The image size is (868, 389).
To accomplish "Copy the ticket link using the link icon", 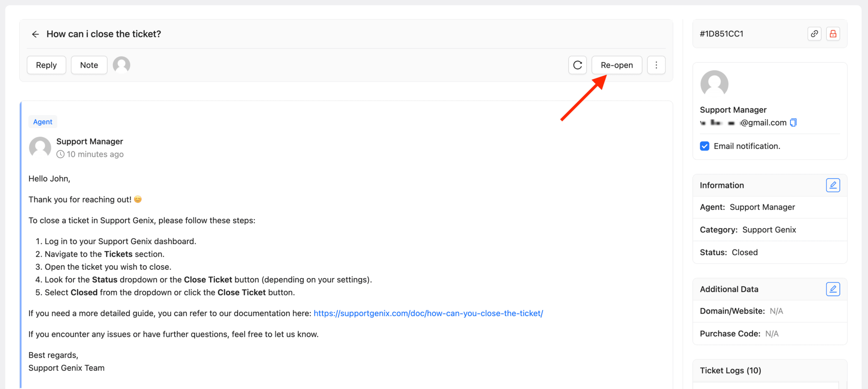I will [814, 33].
